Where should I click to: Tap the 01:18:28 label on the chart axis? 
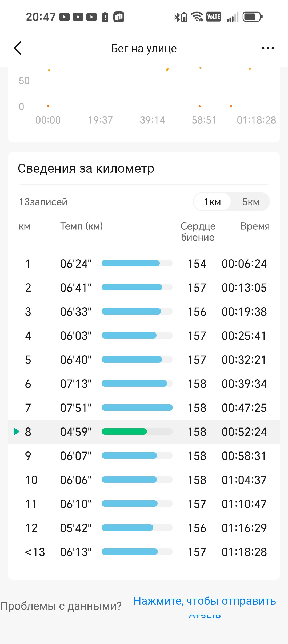tap(256, 120)
